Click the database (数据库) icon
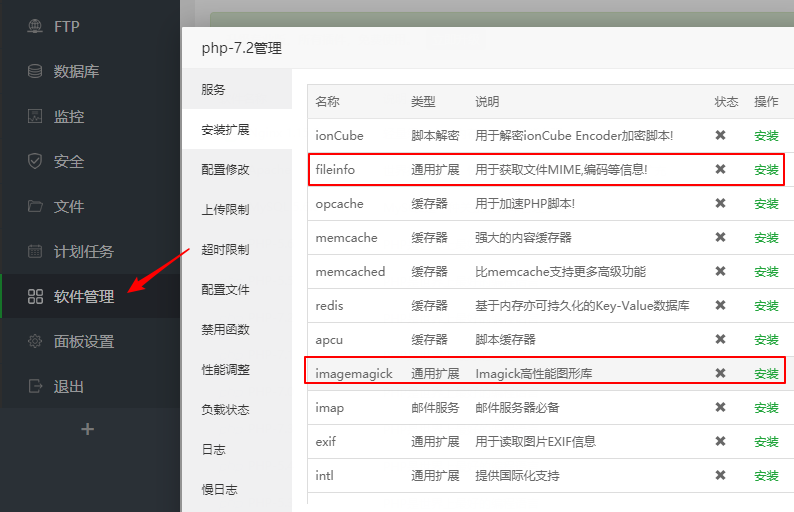Screen dimensions: 794x512 35,71
